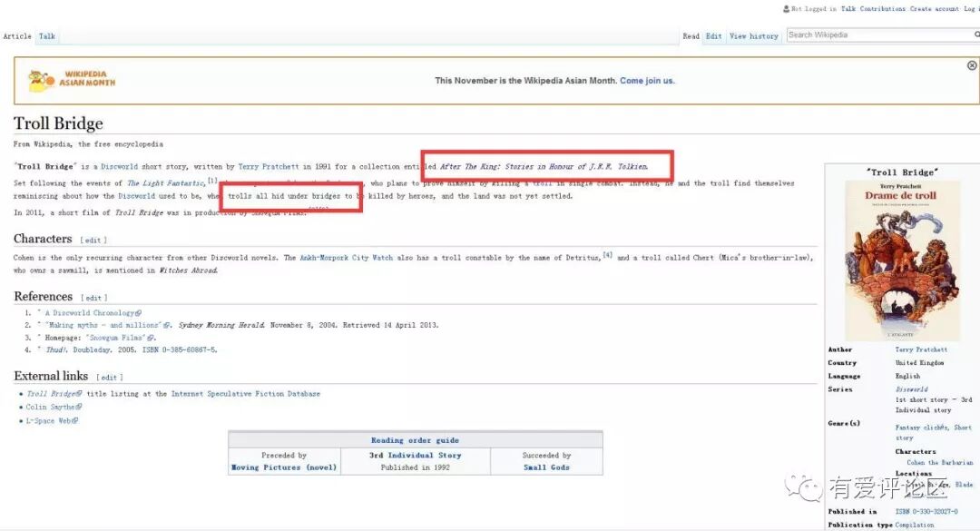Open The Light Fantastic link
The width and height of the screenshot is (980, 531).
pyautogui.click(x=166, y=183)
